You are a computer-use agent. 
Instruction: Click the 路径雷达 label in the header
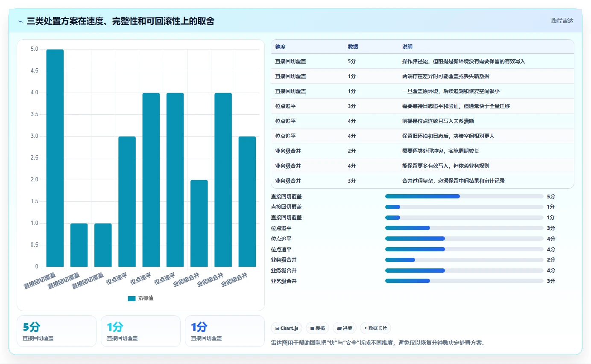562,20
